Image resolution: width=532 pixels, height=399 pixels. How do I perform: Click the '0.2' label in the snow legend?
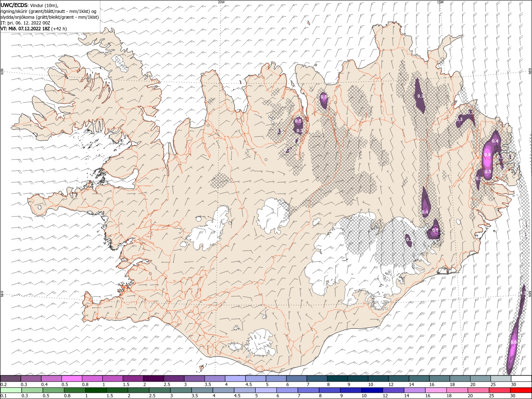(3, 384)
